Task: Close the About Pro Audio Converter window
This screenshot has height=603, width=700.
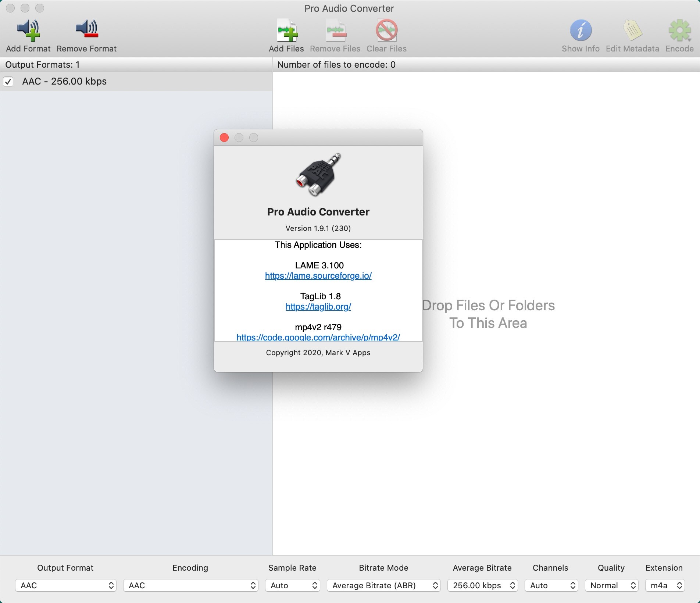Action: pos(224,138)
